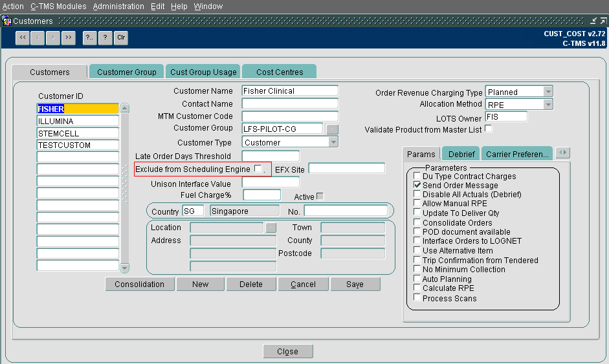Click customer list scrollbar down arrow

tap(125, 268)
